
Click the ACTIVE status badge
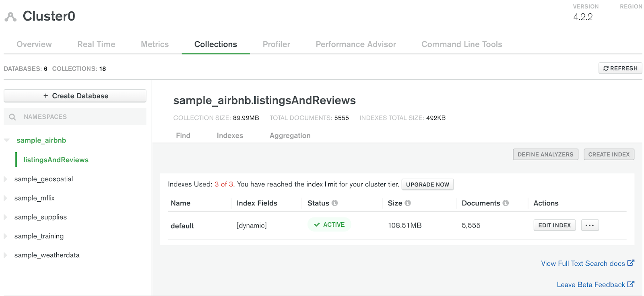(329, 225)
